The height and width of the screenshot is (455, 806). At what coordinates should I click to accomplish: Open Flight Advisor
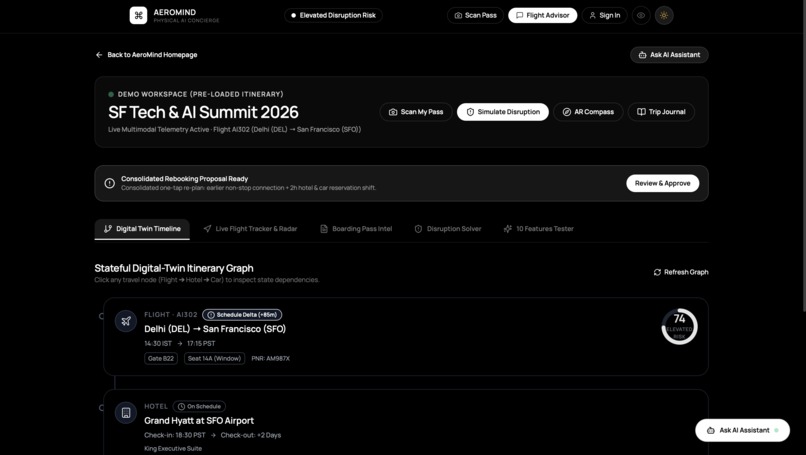coord(542,15)
